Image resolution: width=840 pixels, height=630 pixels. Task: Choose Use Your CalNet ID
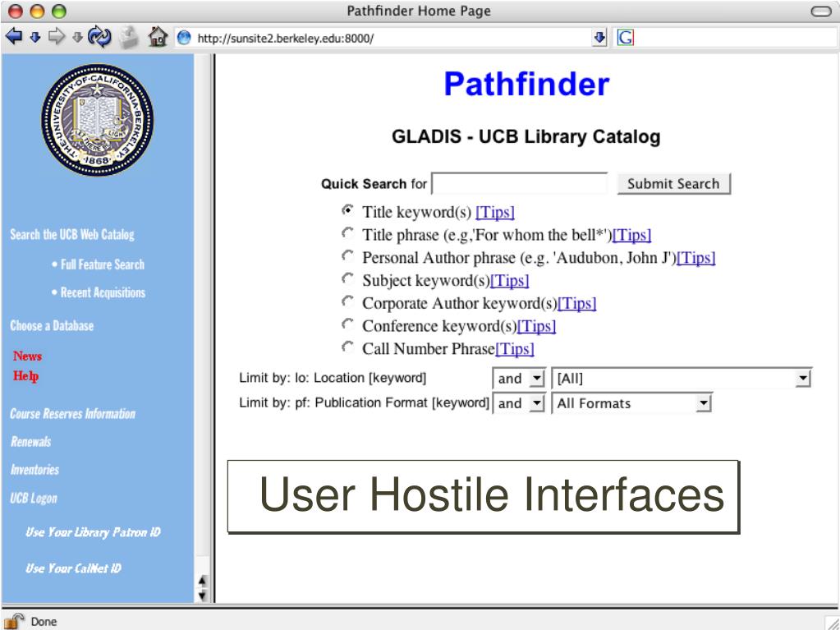(73, 568)
